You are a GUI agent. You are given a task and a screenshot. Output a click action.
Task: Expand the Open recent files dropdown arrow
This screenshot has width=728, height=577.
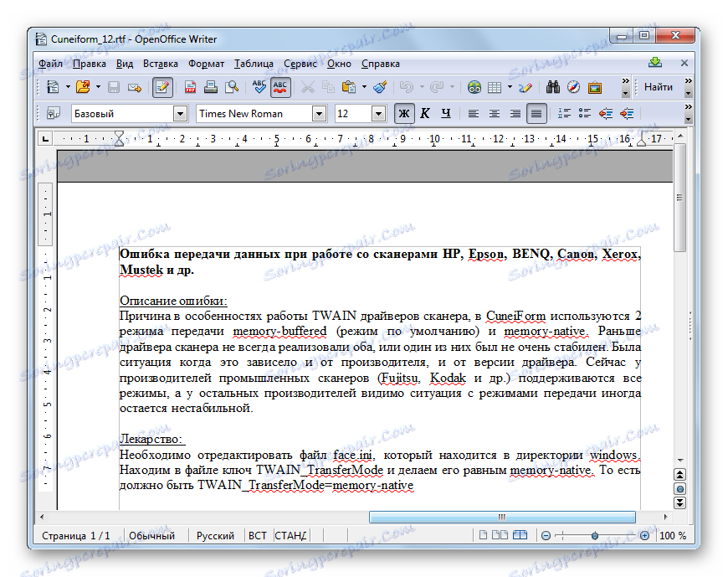click(98, 87)
